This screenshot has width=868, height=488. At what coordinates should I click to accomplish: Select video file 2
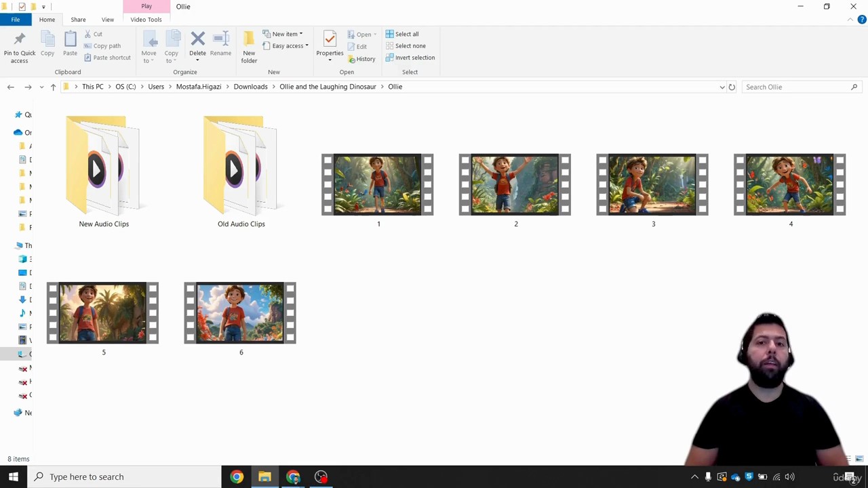click(515, 190)
